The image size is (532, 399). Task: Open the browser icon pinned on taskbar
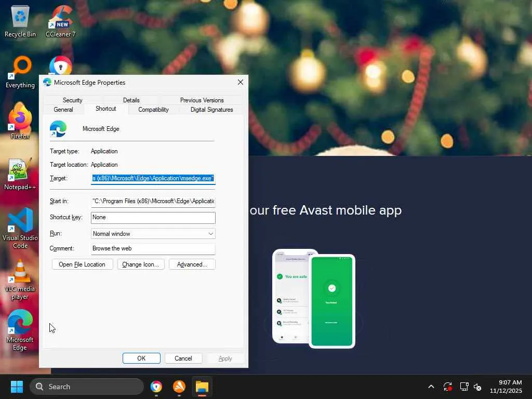click(x=156, y=387)
